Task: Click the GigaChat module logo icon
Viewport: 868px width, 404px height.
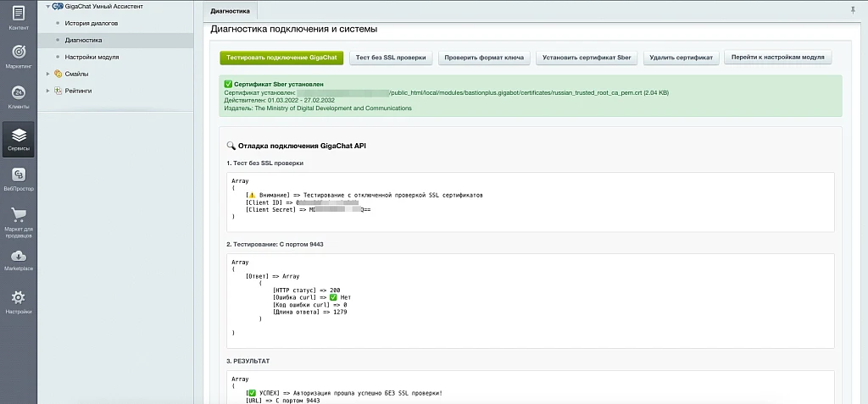Action: [56, 6]
